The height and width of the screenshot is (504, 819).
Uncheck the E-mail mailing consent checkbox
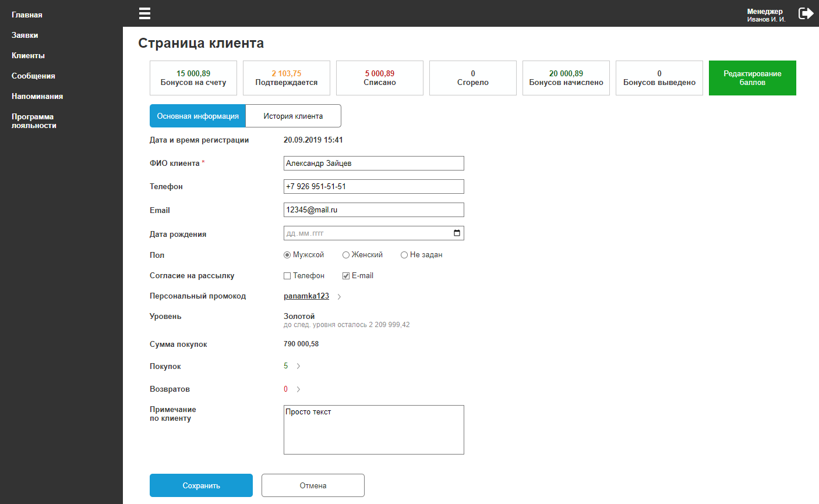tap(346, 276)
